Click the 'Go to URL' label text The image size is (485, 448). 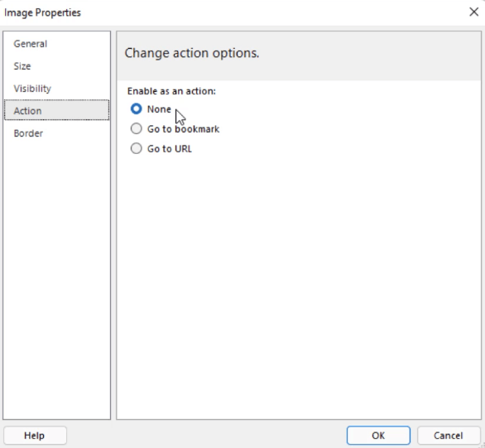coord(170,149)
